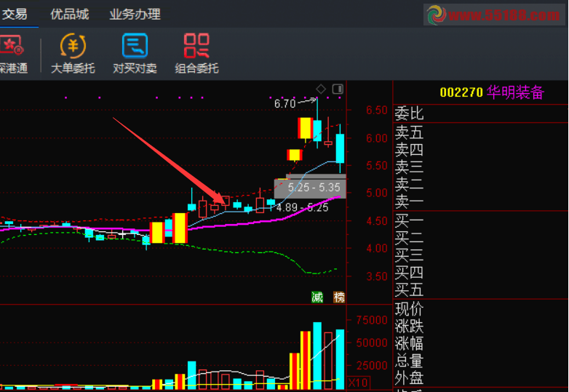Click the 6.70 high price annotation
Image resolution: width=569 pixels, height=392 pixels.
(x=284, y=104)
